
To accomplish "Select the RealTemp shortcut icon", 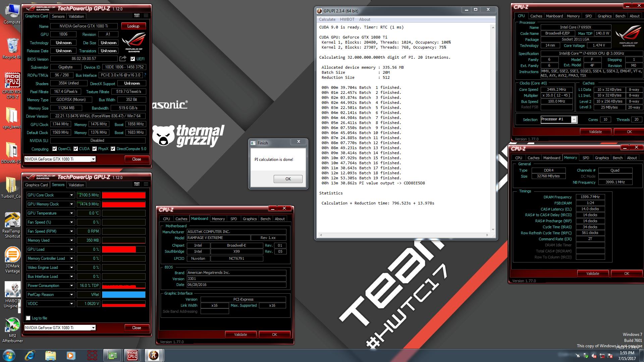I will [x=12, y=225].
